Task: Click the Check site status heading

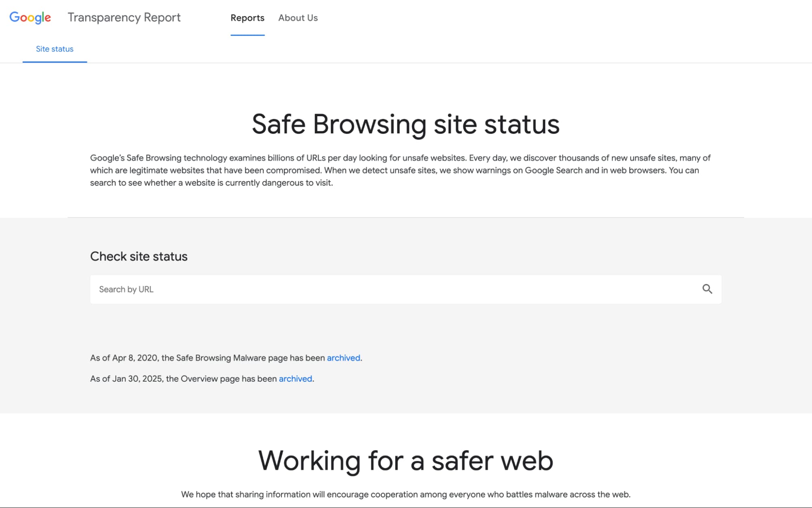Action: coord(139,256)
